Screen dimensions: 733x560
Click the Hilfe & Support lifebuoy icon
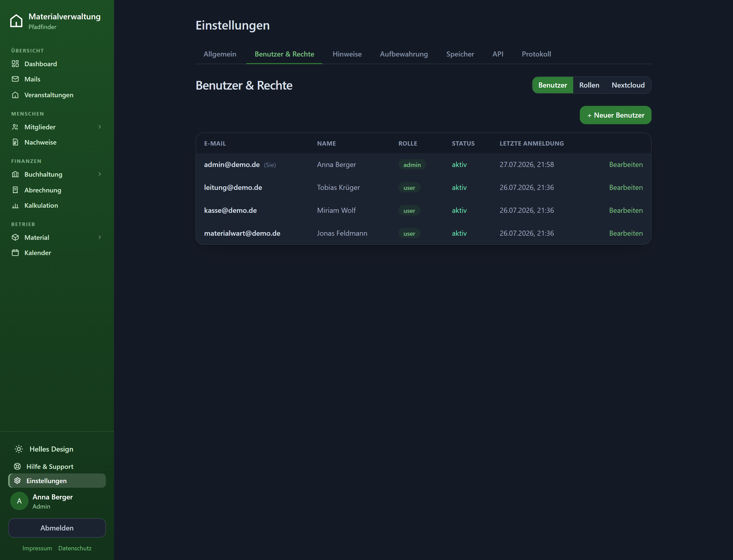pyautogui.click(x=17, y=466)
